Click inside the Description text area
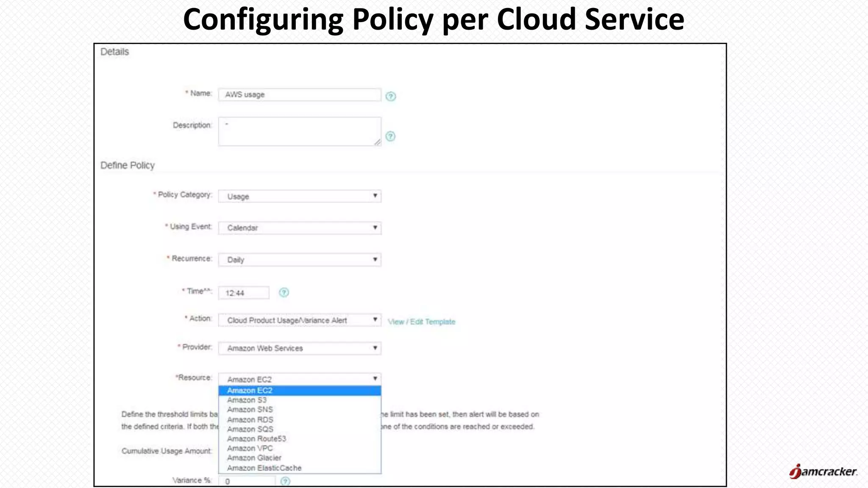 (300, 132)
